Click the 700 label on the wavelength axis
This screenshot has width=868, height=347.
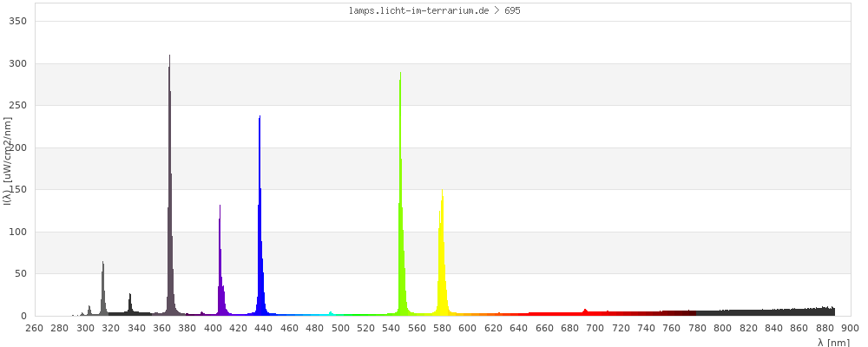coord(595,328)
